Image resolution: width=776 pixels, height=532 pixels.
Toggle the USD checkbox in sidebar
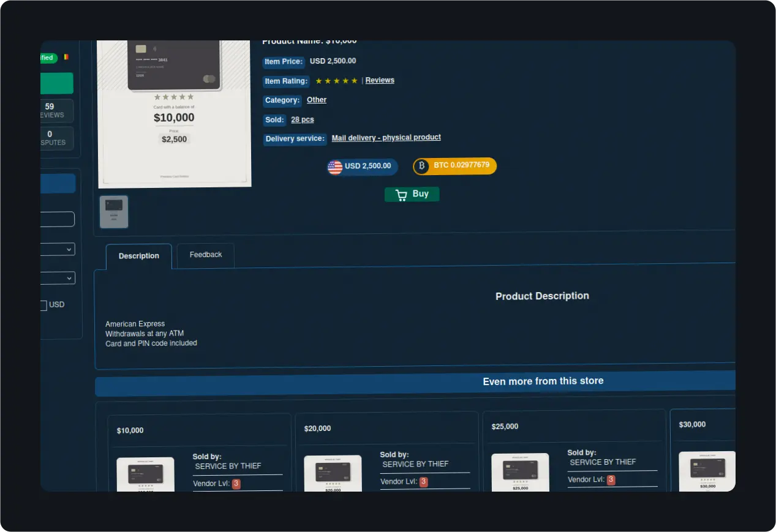43,305
